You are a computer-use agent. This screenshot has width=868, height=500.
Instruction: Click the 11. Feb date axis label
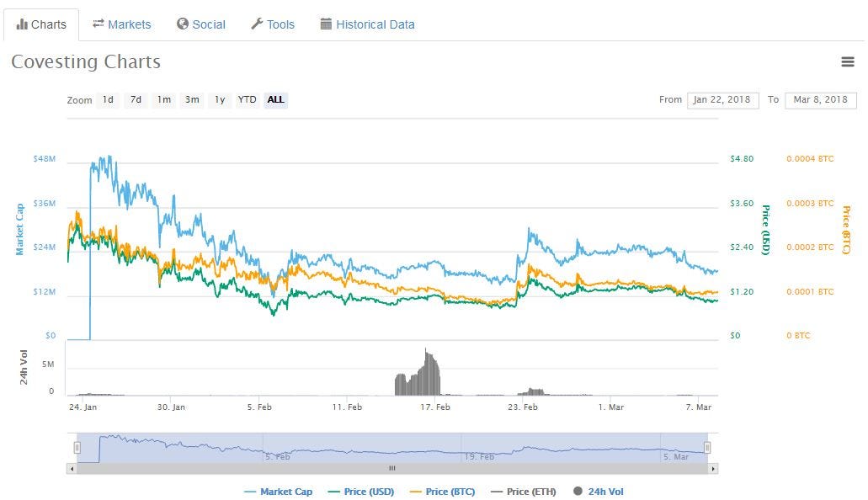[347, 407]
